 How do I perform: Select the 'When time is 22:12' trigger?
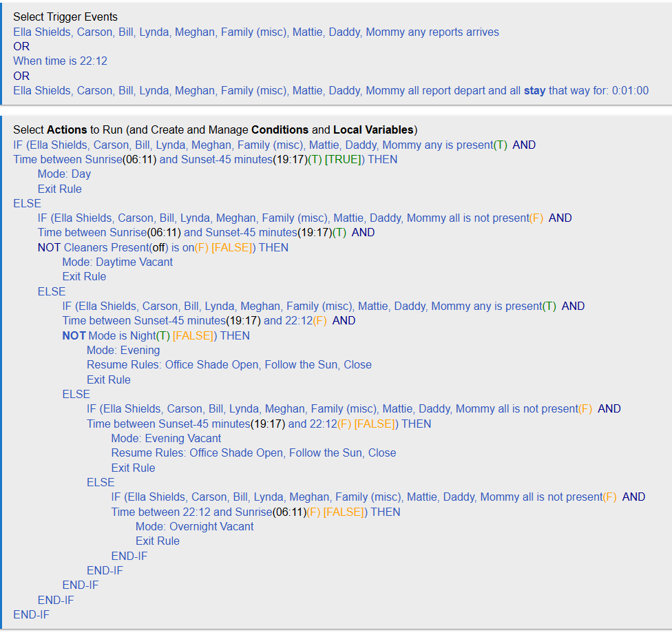60,61
